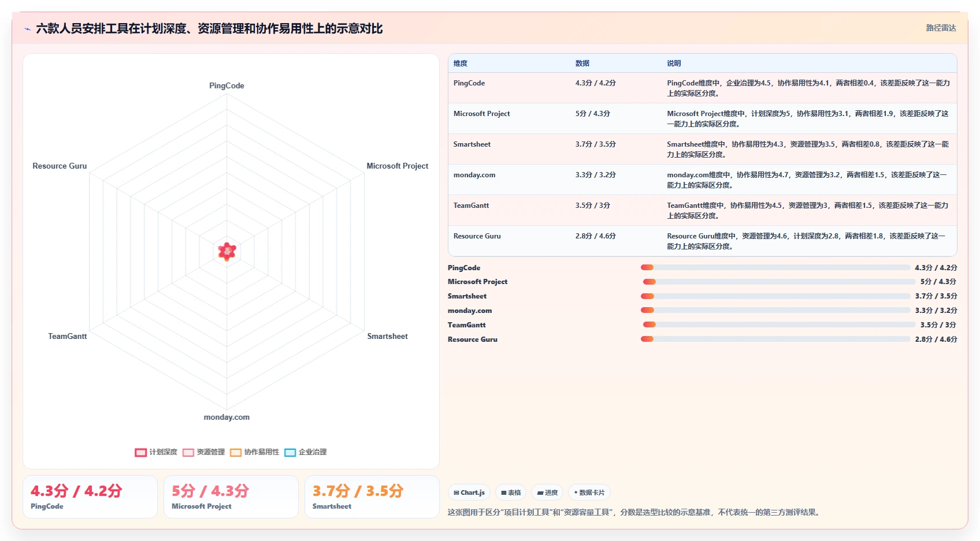Click the 路径雷达 label in header
Image resolution: width=980 pixels, height=541 pixels.
[x=941, y=28]
